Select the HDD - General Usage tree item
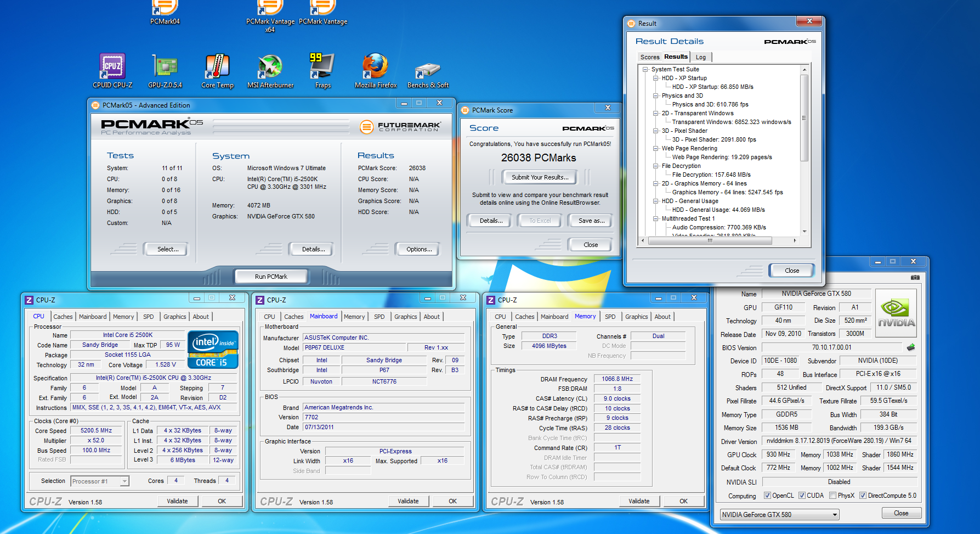This screenshot has width=980, height=534. (690, 201)
